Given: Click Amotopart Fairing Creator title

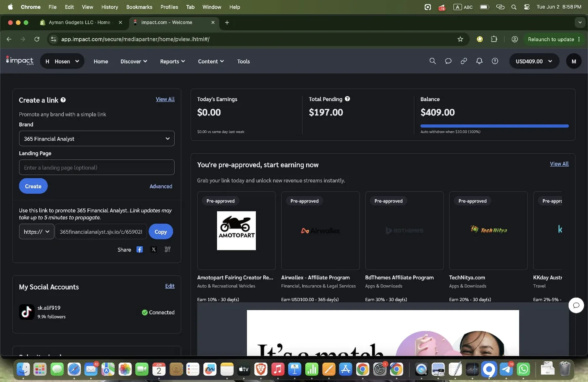Looking at the screenshot, I should [x=235, y=277].
